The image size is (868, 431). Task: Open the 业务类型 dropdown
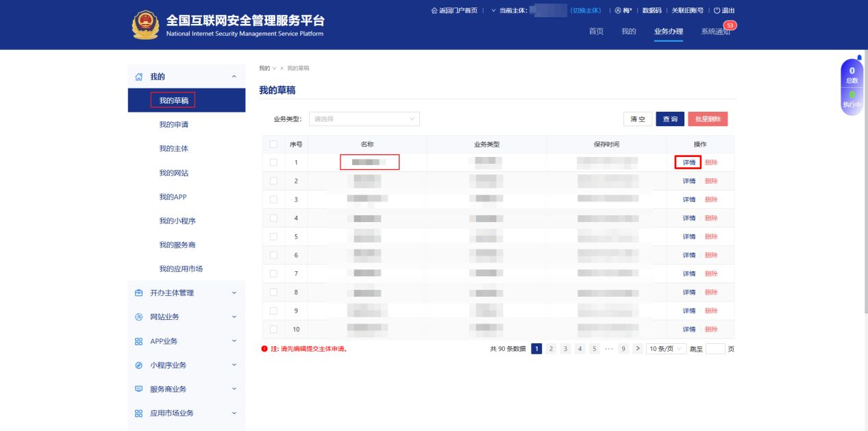point(364,119)
